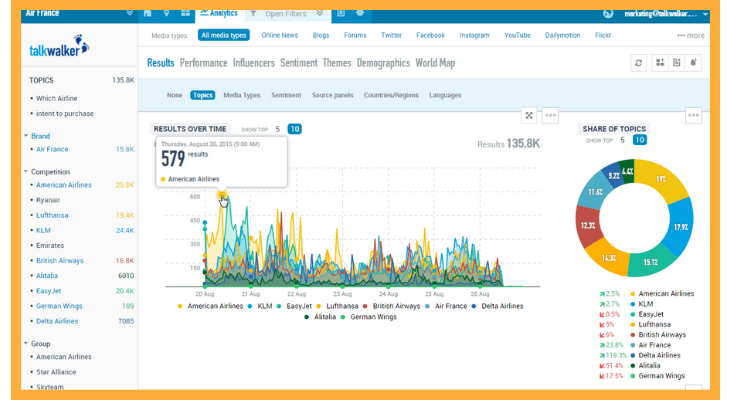
Task: Click the 17.9% KLM donut segment
Action: click(680, 227)
